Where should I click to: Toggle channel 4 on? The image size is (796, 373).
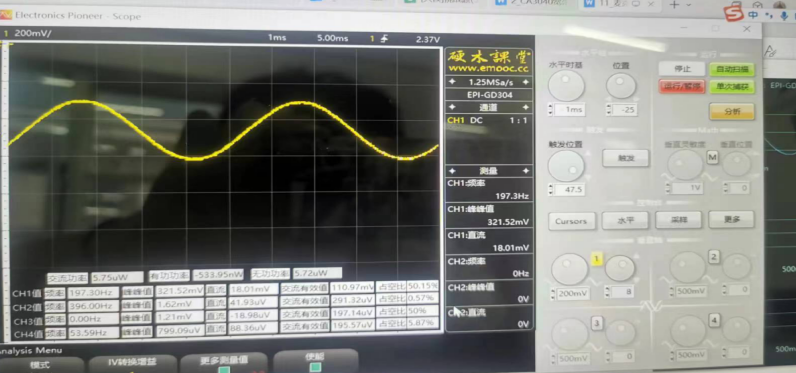[x=715, y=321]
